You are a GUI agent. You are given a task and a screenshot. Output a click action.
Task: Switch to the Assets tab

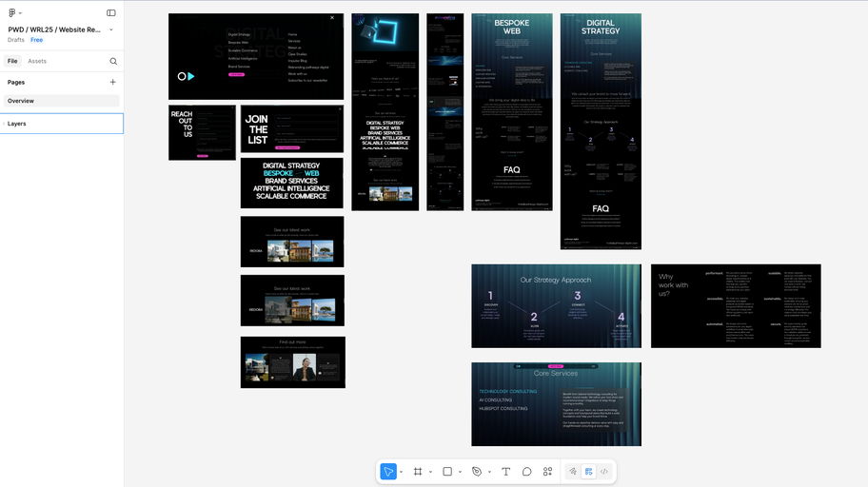point(37,61)
